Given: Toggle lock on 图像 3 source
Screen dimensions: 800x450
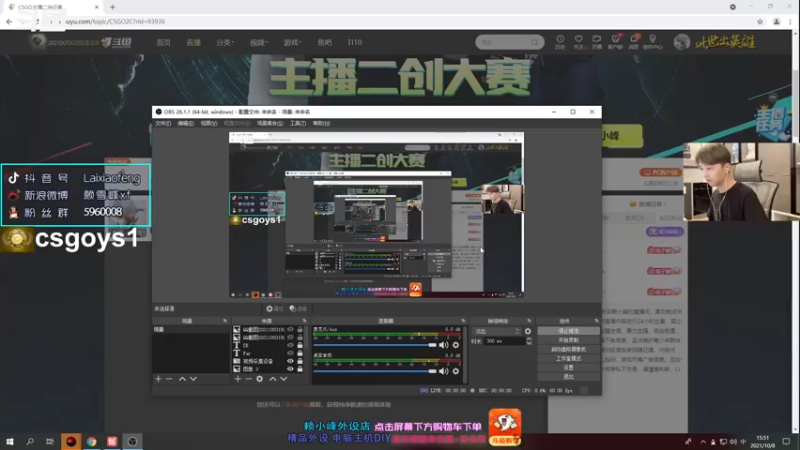Looking at the screenshot, I should tap(300, 369).
